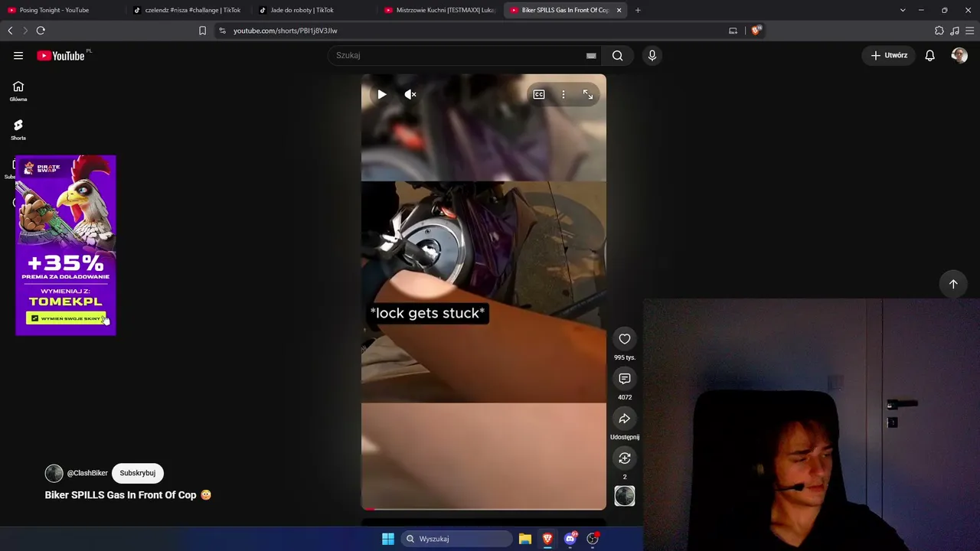Open the Short's three-dot options menu
Screen dimensions: 980x551
click(x=563, y=94)
